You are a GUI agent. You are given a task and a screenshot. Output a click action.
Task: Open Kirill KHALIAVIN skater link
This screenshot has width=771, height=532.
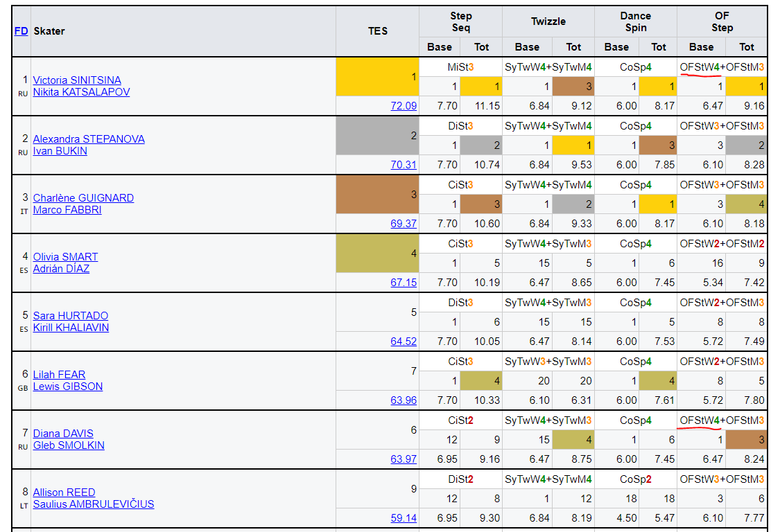click(x=71, y=328)
